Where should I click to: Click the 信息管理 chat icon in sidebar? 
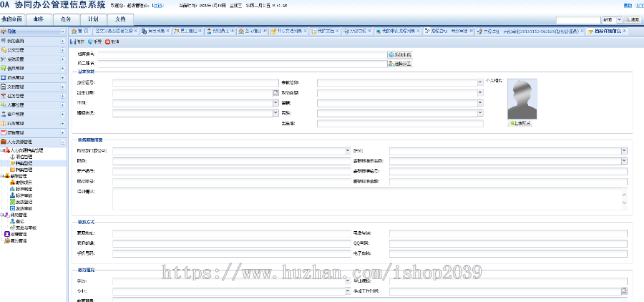pyautogui.click(x=4, y=68)
